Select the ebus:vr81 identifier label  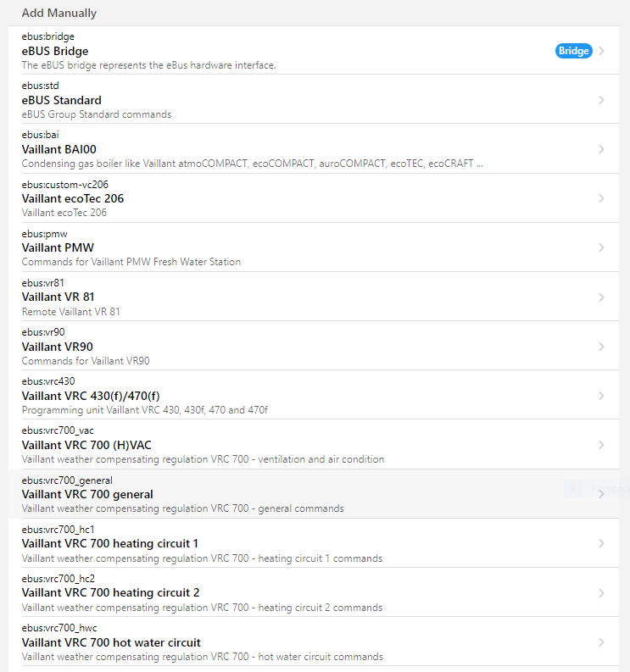(42, 282)
